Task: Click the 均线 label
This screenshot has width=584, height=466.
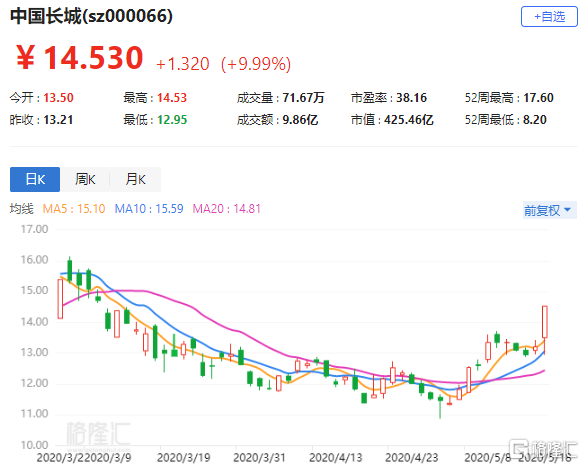Action: pos(22,209)
